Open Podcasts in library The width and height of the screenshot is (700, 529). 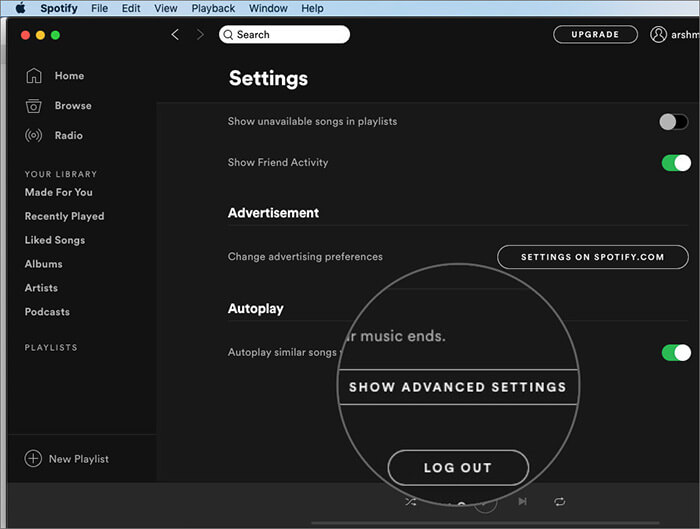click(x=47, y=312)
